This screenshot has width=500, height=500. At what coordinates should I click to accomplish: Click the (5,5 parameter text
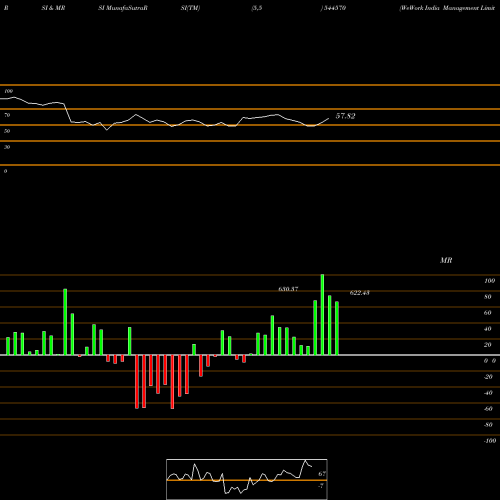[x=257, y=8]
